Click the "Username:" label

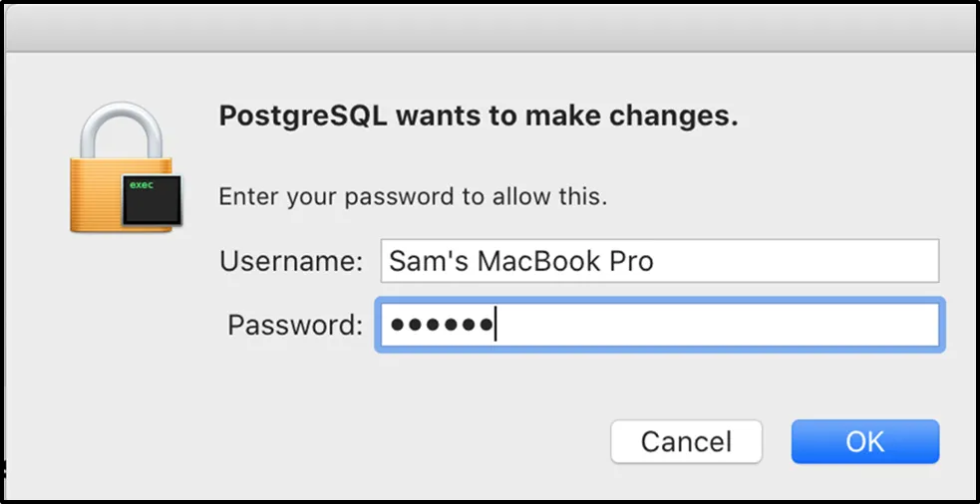291,262
